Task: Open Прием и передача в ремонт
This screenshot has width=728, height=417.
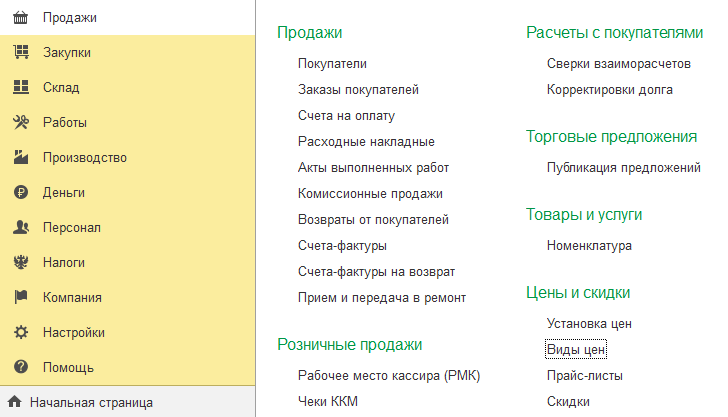Action: pos(382,298)
